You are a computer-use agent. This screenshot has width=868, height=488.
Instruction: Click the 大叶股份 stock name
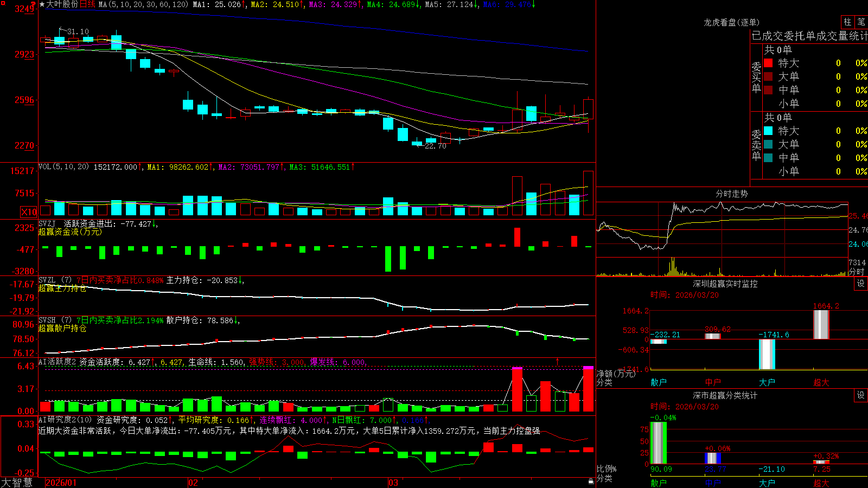(62, 4)
